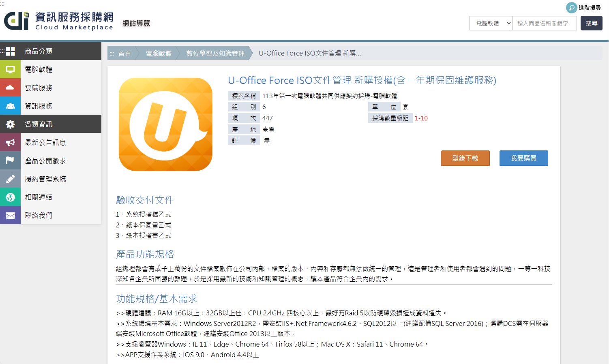The image size is (609, 364).
Task: Go to 電腦軟體 in the breadcrumb
Action: (159, 54)
